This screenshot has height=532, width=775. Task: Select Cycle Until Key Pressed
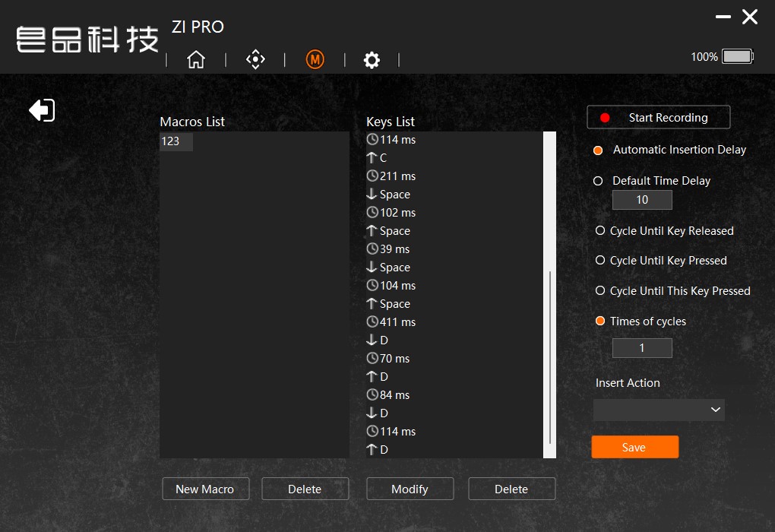tap(600, 260)
